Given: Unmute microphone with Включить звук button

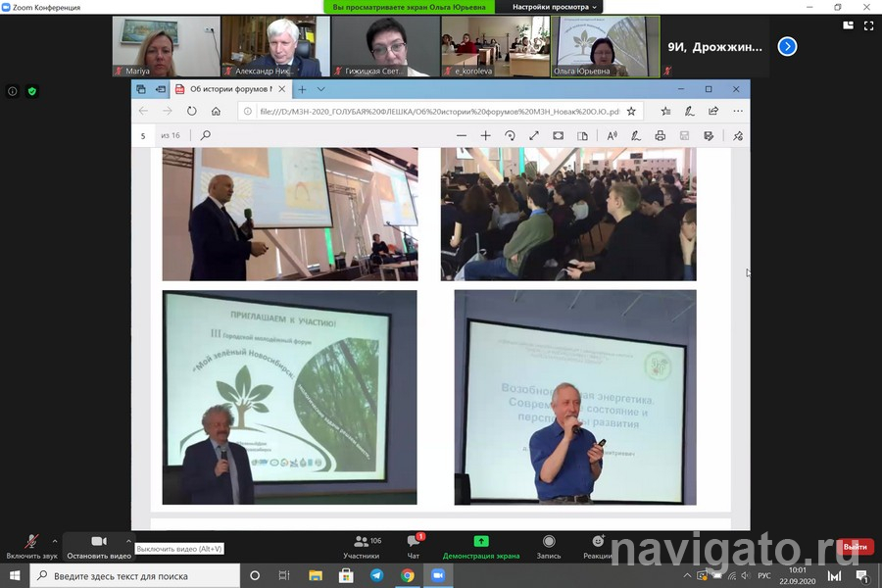Looking at the screenshot, I should [31, 544].
